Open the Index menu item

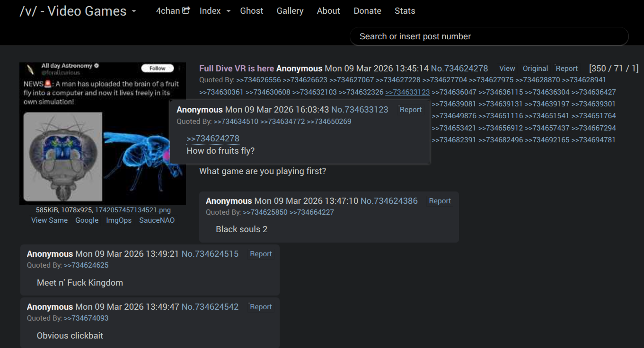[x=210, y=11]
